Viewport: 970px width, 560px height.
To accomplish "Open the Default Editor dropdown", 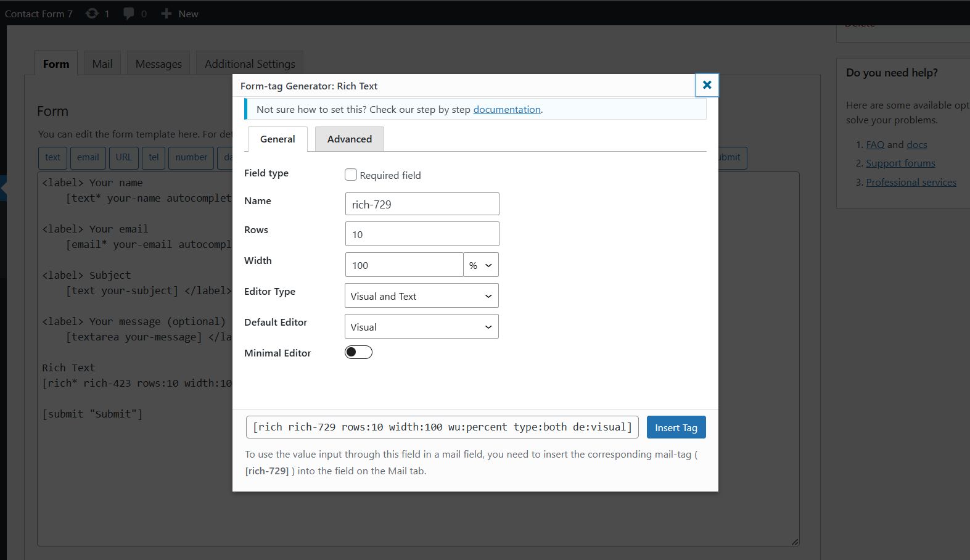I will coord(421,327).
